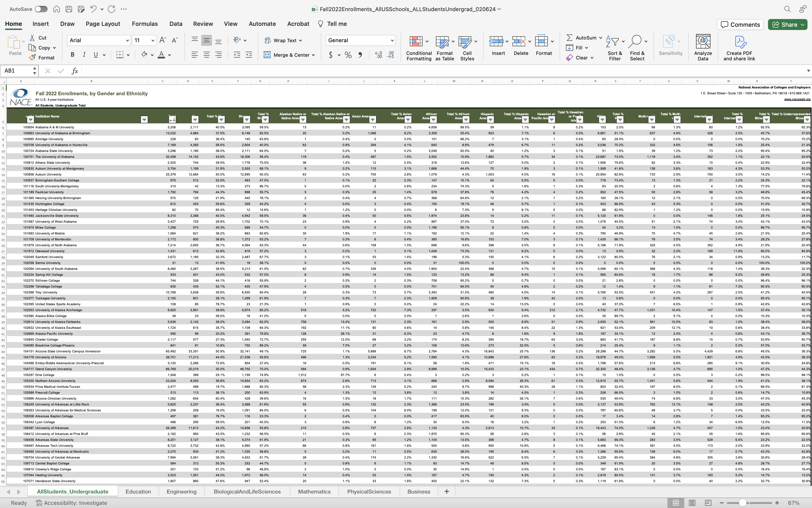Click the Redo icon
Image resolution: width=812 pixels, height=508 pixels.
pyautogui.click(x=111, y=9)
